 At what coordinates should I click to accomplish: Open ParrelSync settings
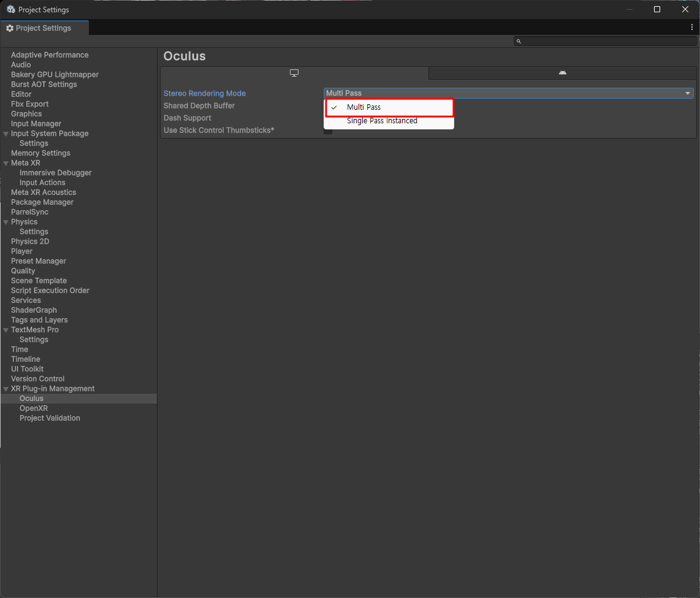pyautogui.click(x=29, y=212)
